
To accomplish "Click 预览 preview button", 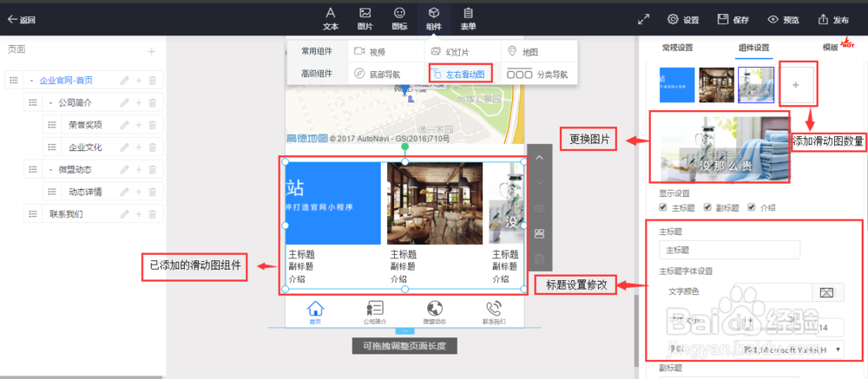I will click(x=783, y=19).
